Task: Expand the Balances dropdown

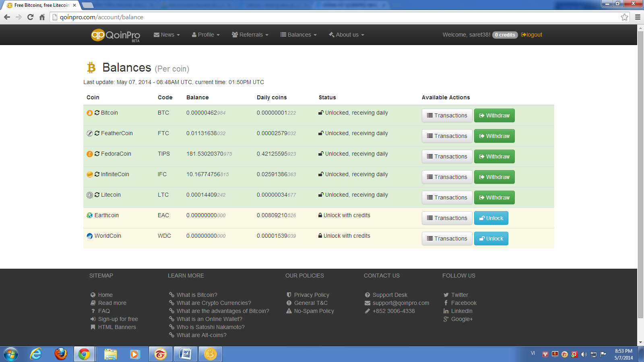Action: (x=299, y=35)
